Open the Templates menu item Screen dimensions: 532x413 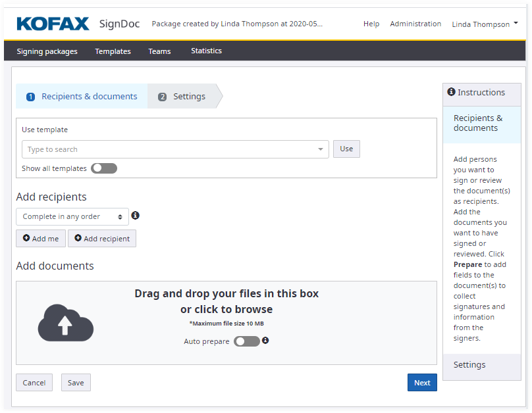(113, 51)
